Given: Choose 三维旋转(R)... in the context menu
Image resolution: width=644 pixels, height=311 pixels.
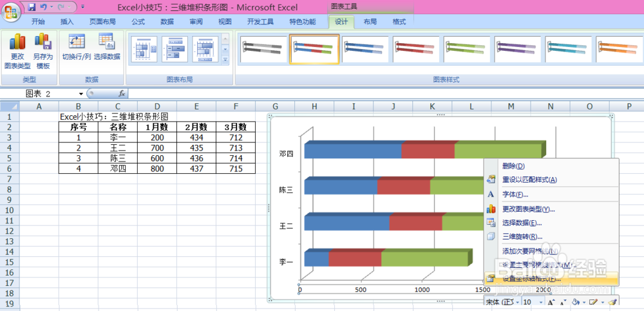Looking at the screenshot, I should tap(552, 237).
